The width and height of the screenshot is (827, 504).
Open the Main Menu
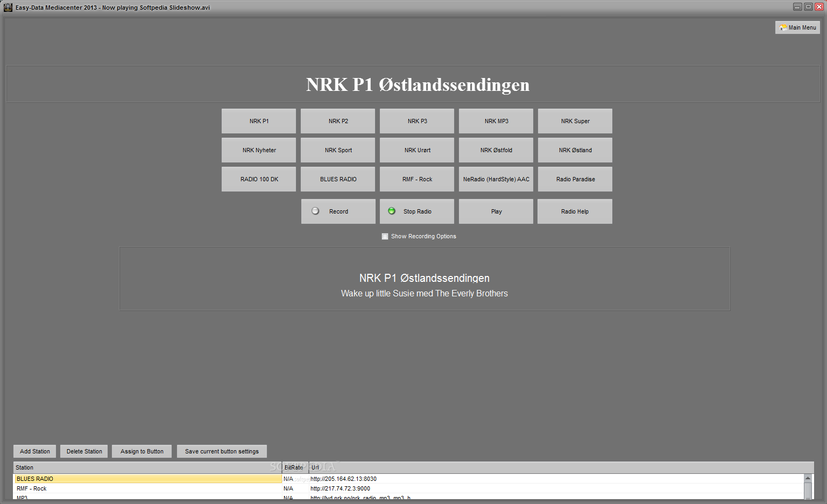pyautogui.click(x=797, y=27)
